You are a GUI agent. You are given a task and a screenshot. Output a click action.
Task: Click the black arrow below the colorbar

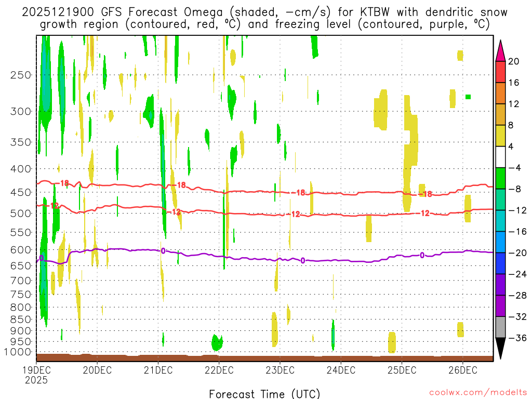(500, 348)
